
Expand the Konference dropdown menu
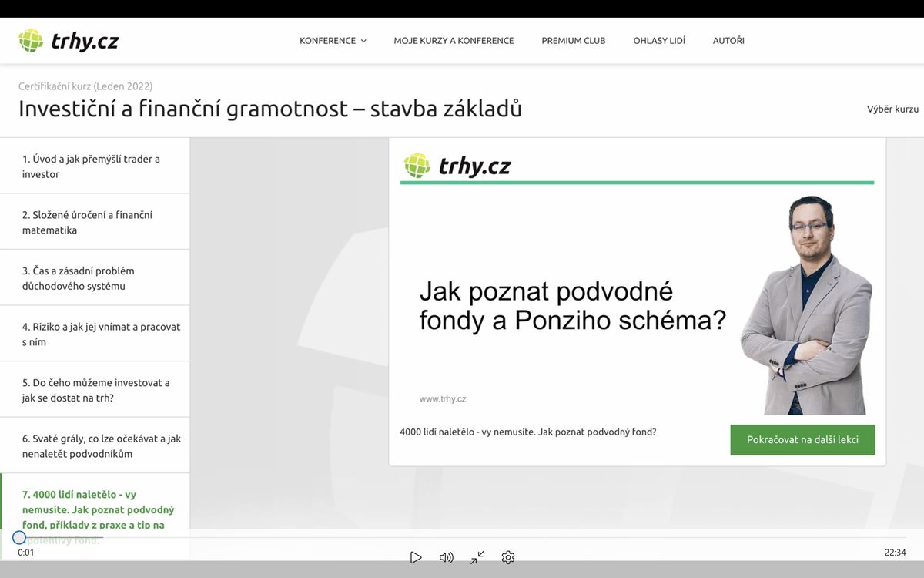pyautogui.click(x=333, y=41)
